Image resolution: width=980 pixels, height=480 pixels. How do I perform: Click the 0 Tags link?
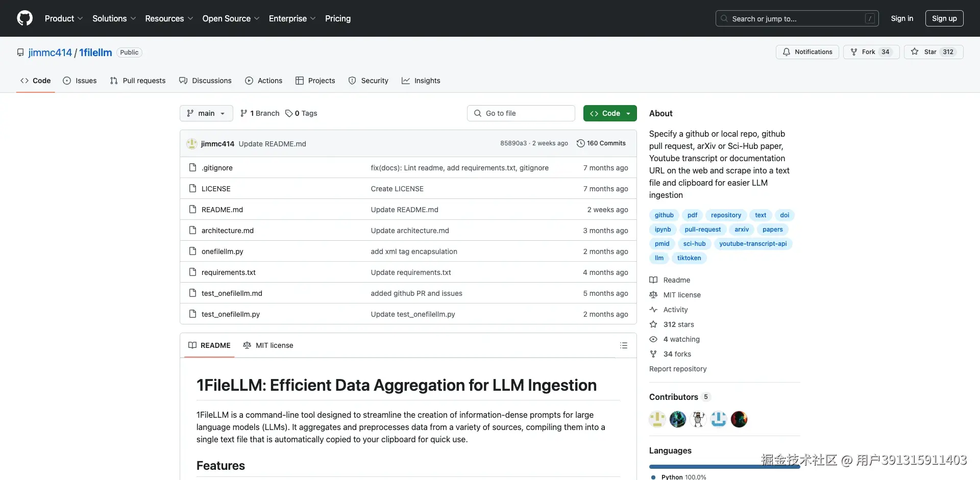[301, 113]
